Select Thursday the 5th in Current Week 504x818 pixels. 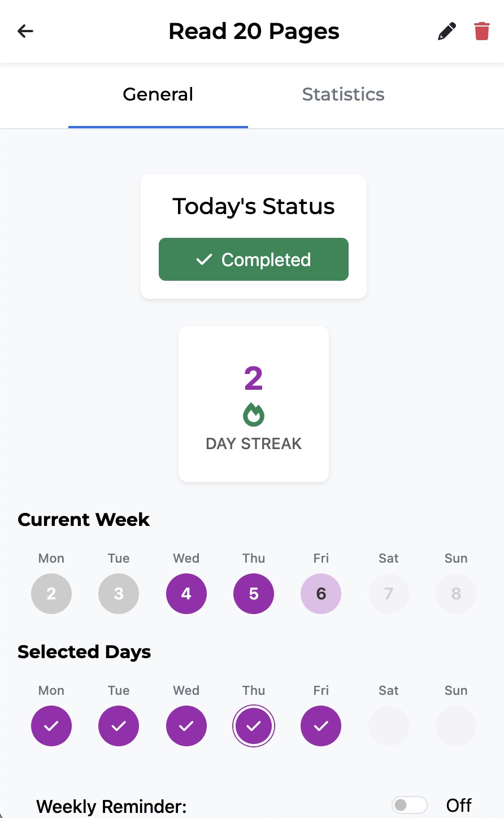tap(253, 594)
